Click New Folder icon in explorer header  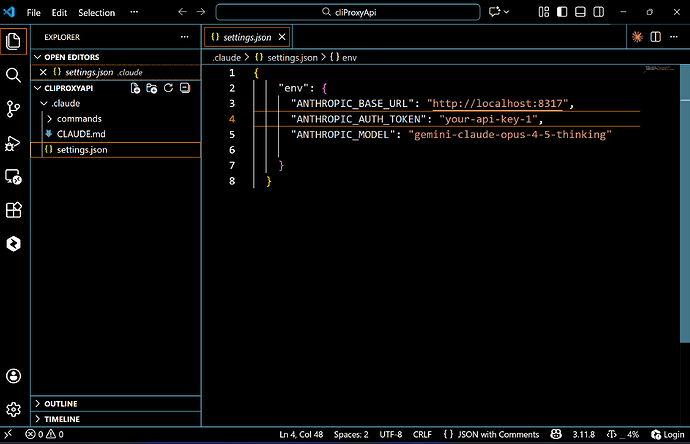point(152,88)
